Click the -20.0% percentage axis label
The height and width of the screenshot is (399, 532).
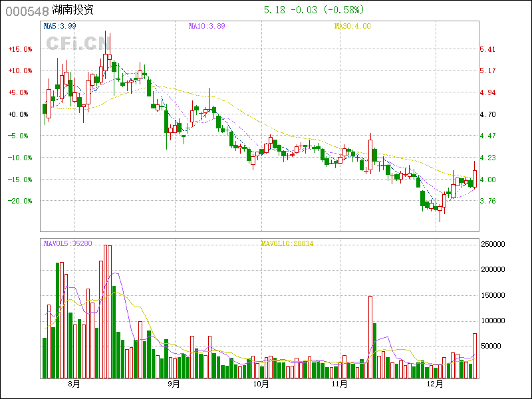click(x=19, y=201)
